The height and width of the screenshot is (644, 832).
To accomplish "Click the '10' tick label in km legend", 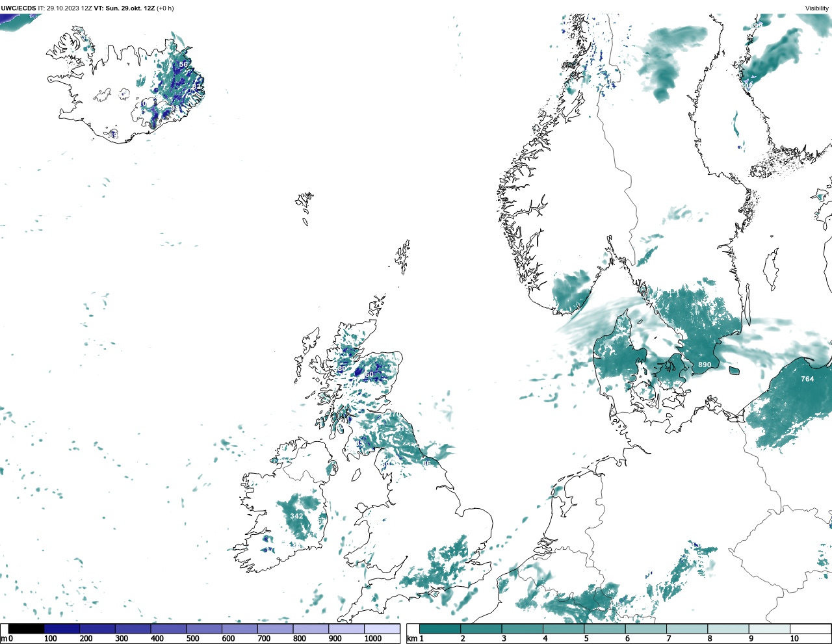I will (794, 639).
